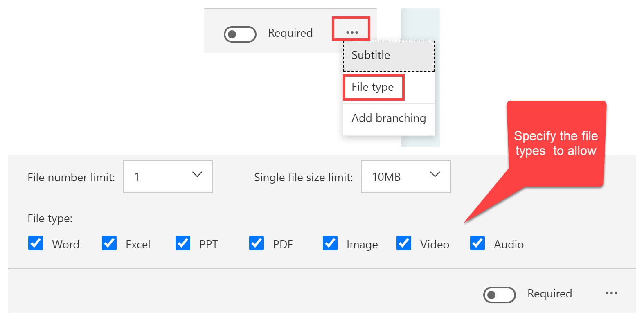Enable the Required switch in the bottom bar

499,295
